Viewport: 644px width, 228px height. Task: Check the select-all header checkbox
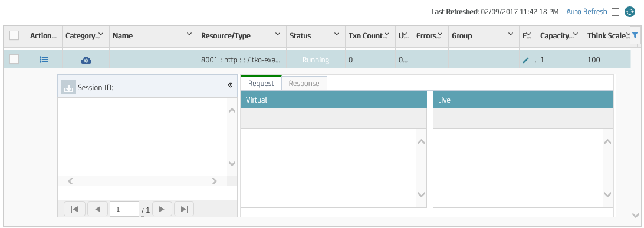pos(14,36)
